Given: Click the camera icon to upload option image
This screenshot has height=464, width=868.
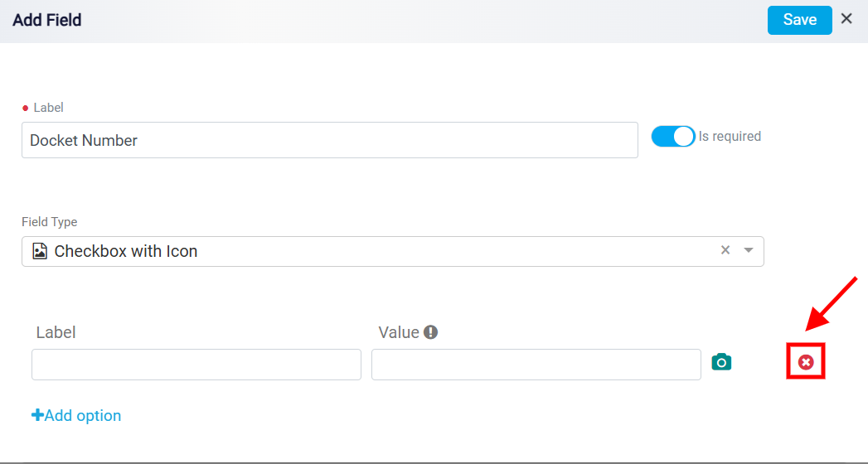Looking at the screenshot, I should [721, 362].
